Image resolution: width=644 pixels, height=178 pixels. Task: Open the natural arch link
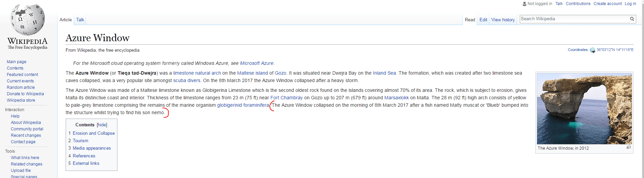pyautogui.click(x=208, y=73)
